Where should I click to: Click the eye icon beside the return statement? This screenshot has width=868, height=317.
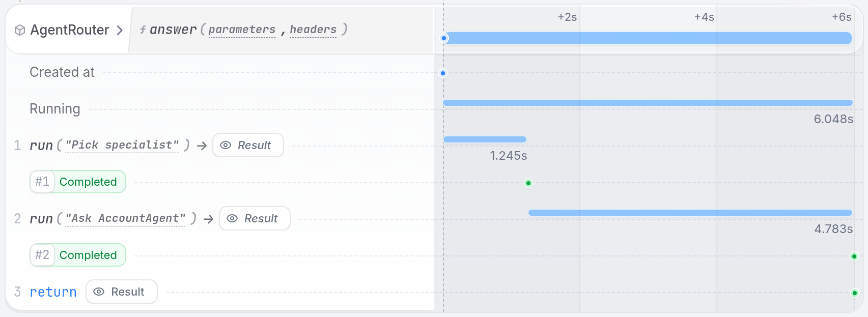click(98, 292)
